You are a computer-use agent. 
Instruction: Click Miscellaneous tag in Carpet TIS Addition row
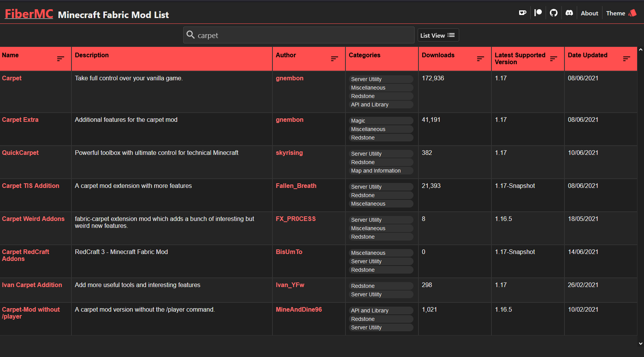381,204
